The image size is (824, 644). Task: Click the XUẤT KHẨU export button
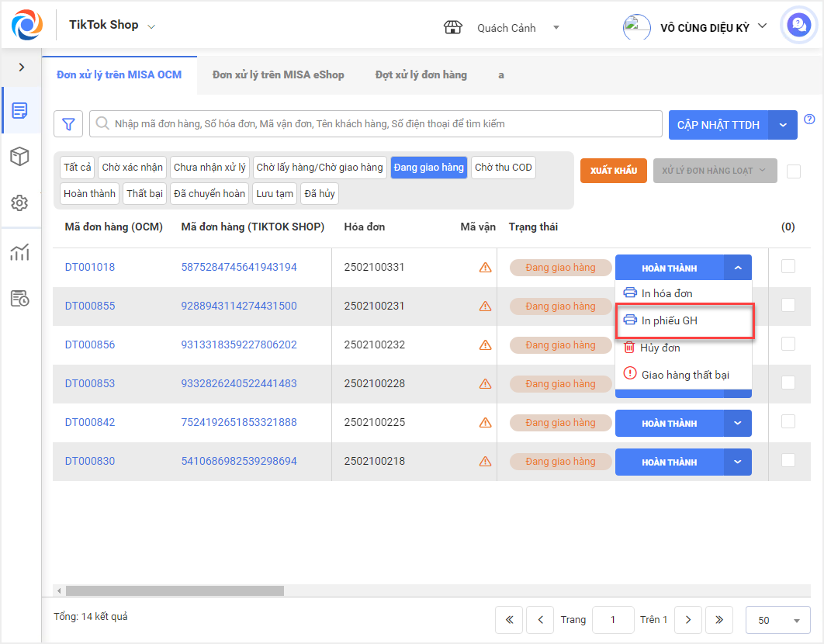(x=613, y=171)
